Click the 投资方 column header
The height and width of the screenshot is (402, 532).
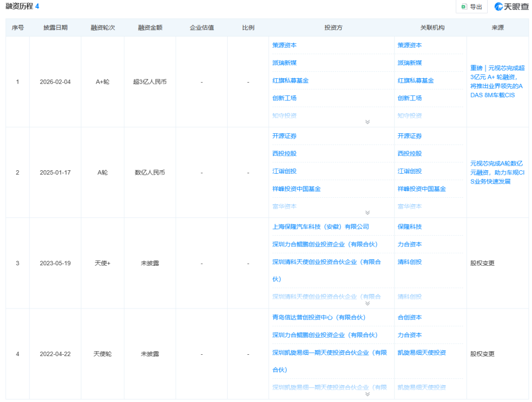pyautogui.click(x=333, y=28)
